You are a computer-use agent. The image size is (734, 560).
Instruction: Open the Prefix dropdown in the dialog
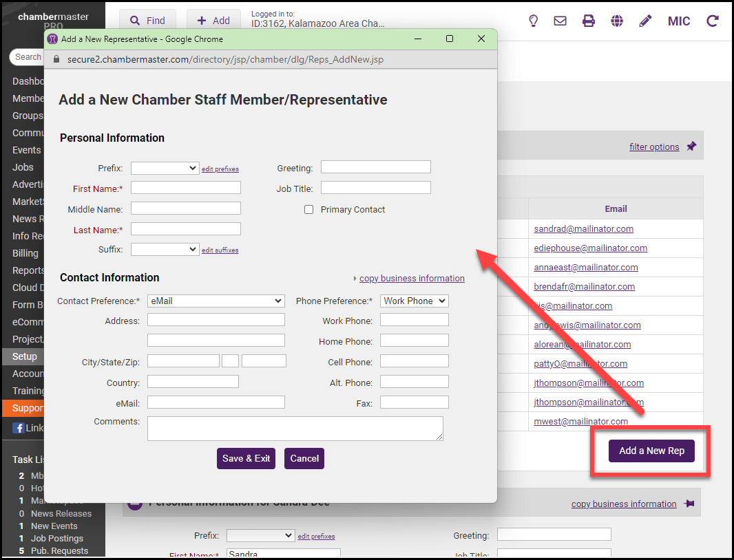165,168
